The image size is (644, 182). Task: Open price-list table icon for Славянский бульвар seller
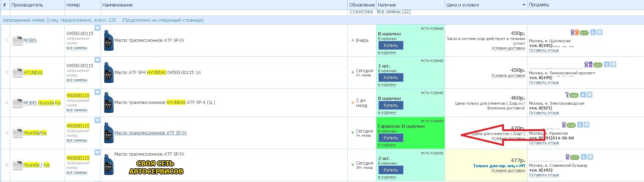coord(590,157)
